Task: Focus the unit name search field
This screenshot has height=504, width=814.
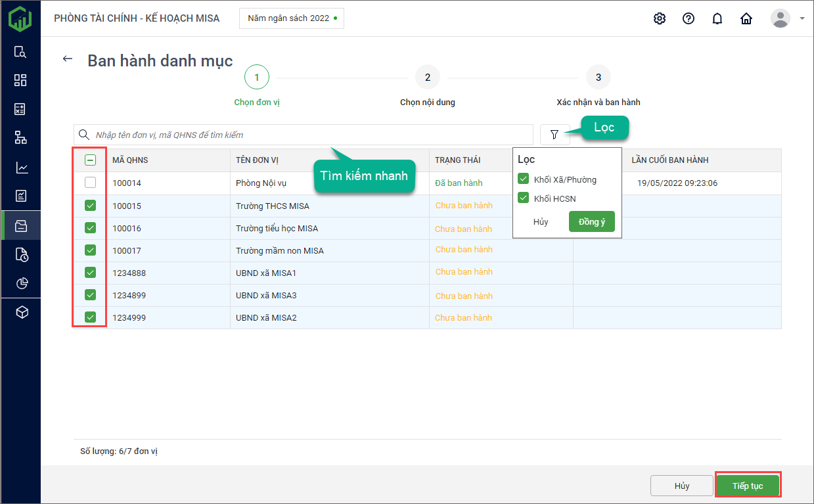Action: click(309, 135)
